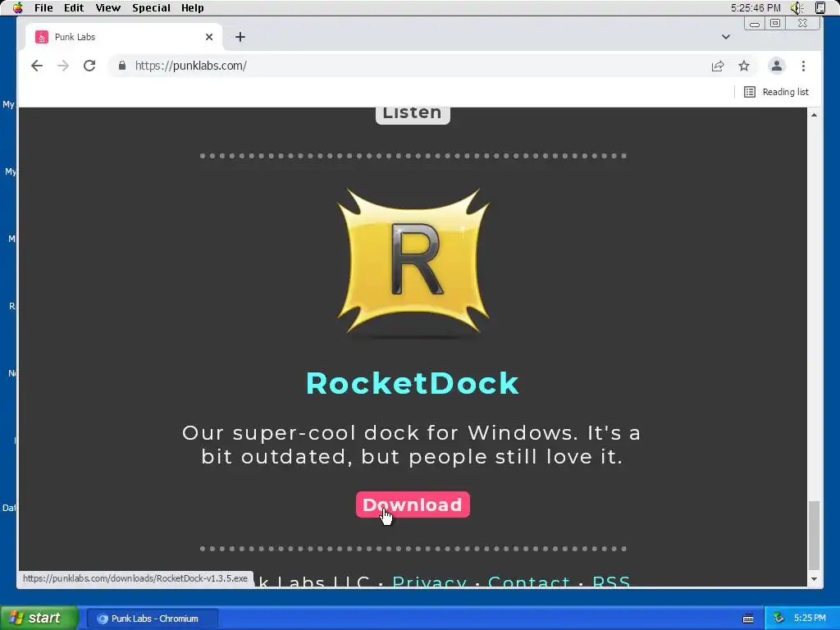The height and width of the screenshot is (630, 840).
Task: Click the browser forward arrow
Action: [x=62, y=66]
